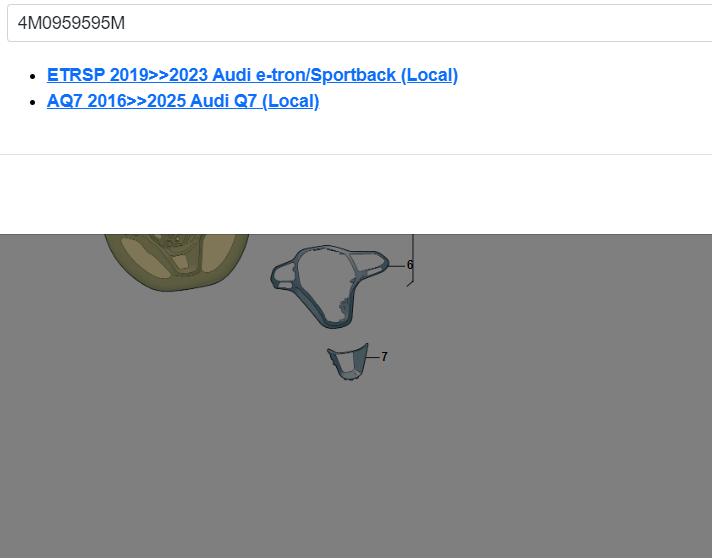The height and width of the screenshot is (558, 712).
Task: Select the yellow highlighted steering wheel
Action: click(176, 262)
